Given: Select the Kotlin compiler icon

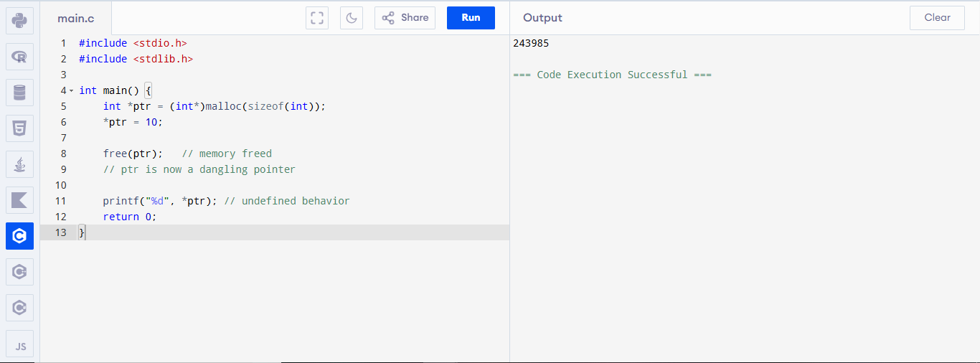Looking at the screenshot, I should pyautogui.click(x=19, y=200).
